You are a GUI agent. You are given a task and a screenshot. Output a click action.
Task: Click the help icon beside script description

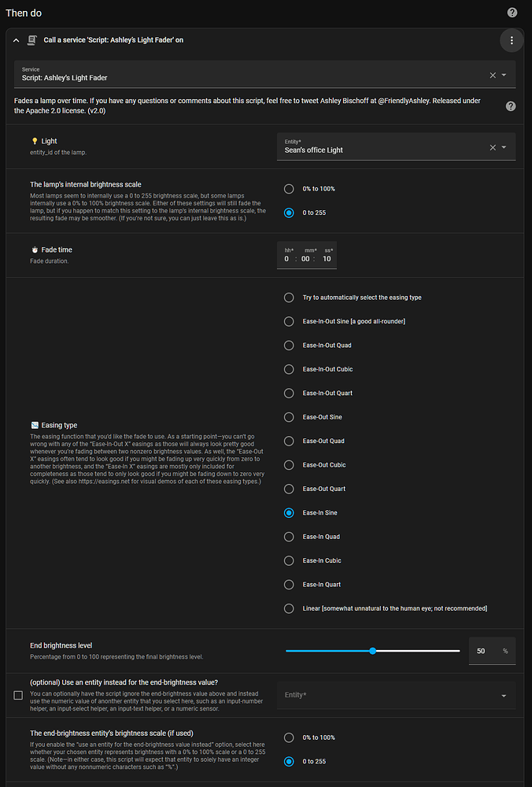pos(510,106)
